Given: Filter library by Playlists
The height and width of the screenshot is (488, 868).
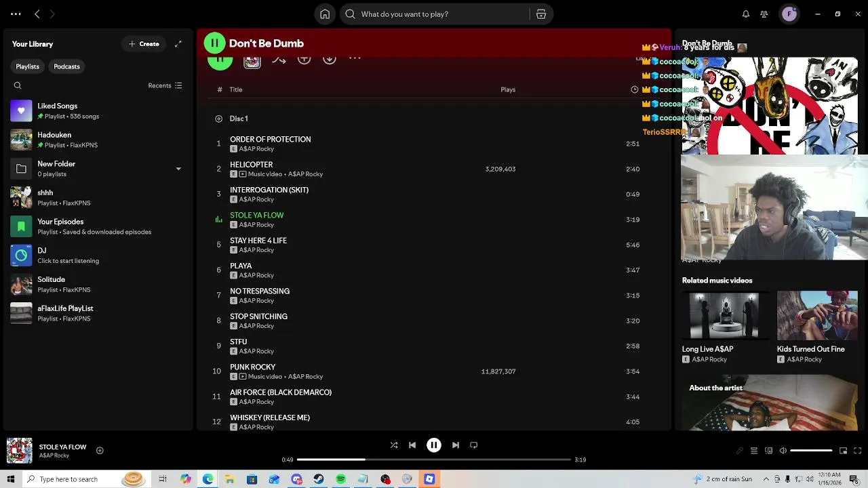Looking at the screenshot, I should (x=28, y=66).
